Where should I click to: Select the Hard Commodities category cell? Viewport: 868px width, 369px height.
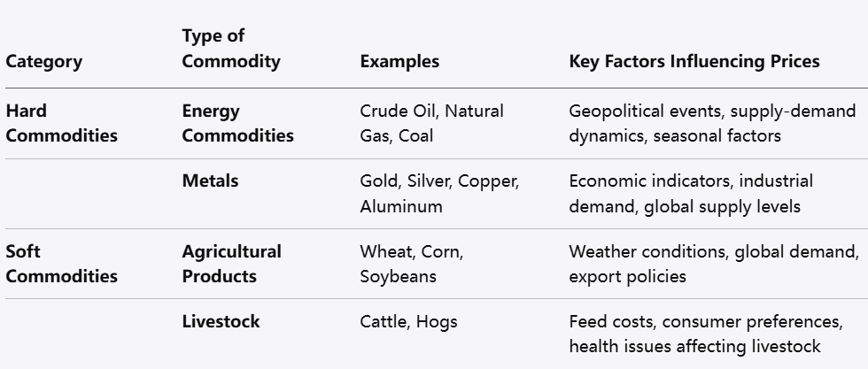coord(61,123)
